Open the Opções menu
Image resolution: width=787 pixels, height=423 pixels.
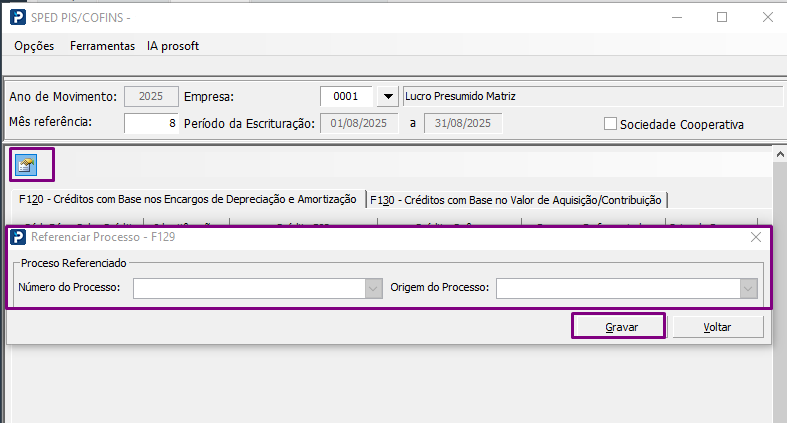click(34, 46)
